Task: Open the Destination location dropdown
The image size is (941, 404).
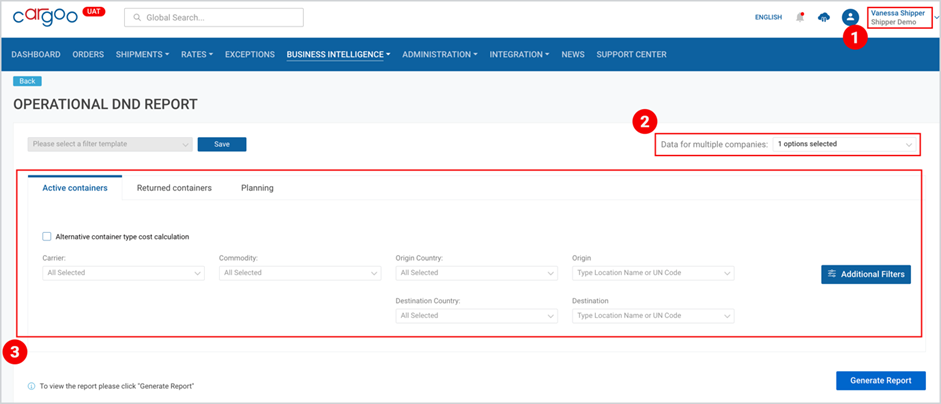Action: pos(653,316)
